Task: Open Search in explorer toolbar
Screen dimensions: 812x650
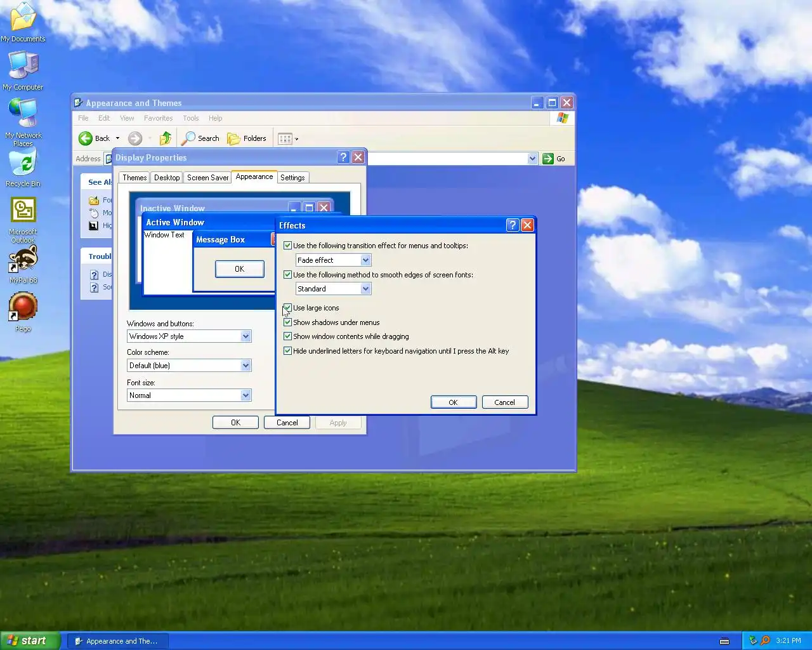Action: [x=200, y=138]
